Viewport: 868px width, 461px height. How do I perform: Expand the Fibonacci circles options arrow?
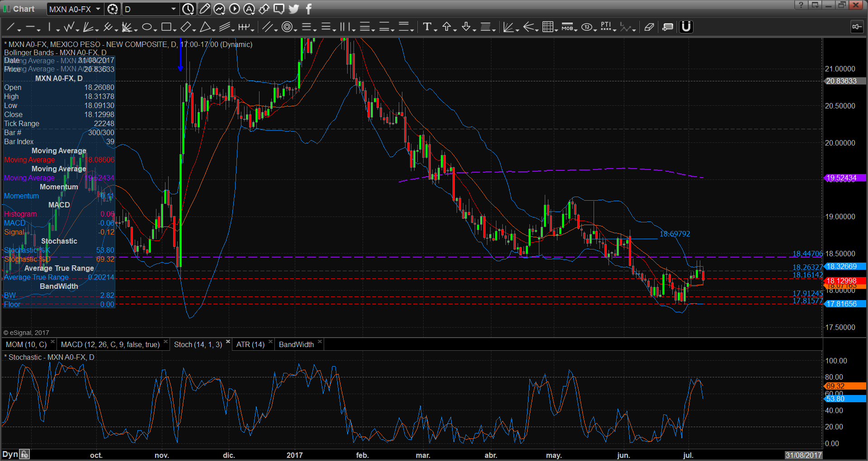click(295, 30)
